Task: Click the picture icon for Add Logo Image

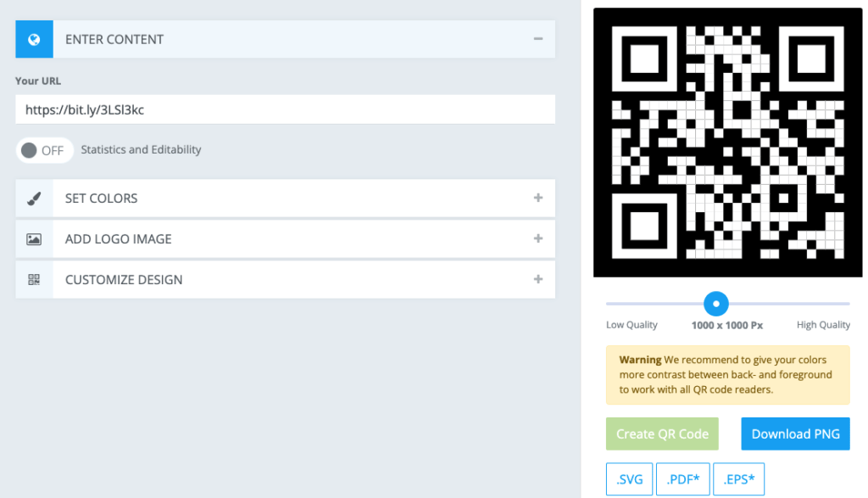Action: coord(34,239)
